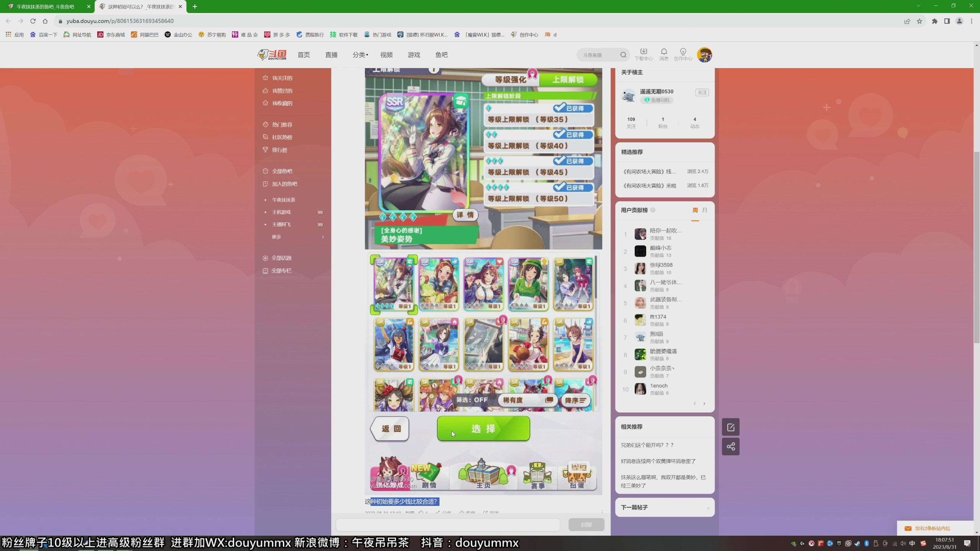Open the post's game screenshot image
The width and height of the screenshot is (980, 551).
pos(483,282)
